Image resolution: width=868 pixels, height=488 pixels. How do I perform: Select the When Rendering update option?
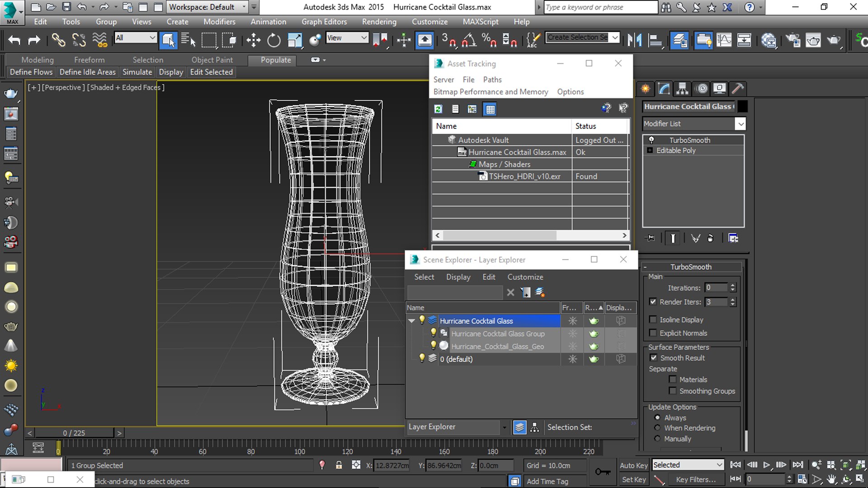click(657, 428)
